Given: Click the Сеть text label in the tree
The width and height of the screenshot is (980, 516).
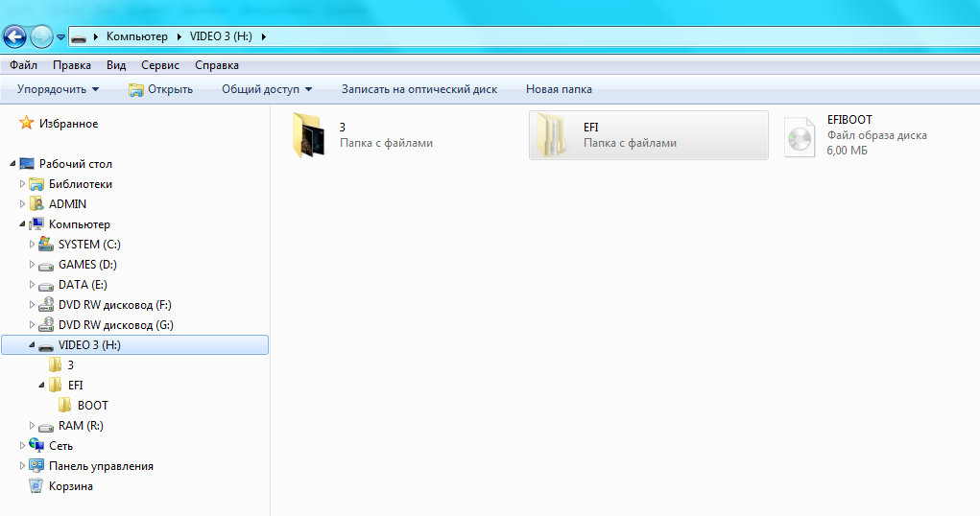Looking at the screenshot, I should (60, 445).
